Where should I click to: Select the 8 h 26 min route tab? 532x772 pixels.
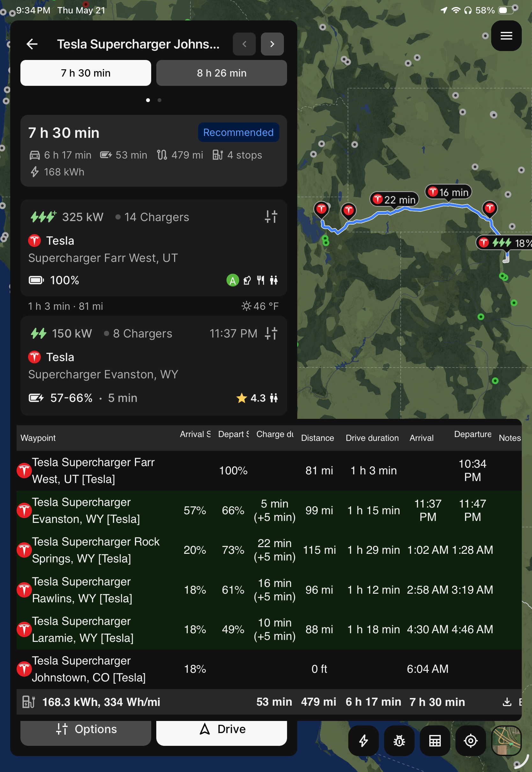(222, 73)
